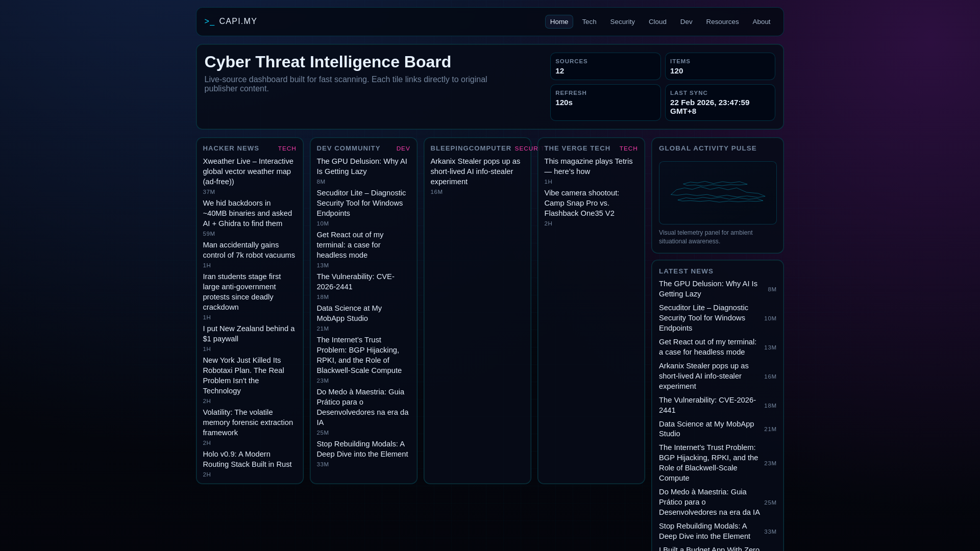
Task: Open 'I put New Zealand behind a $1 paywall'
Action: 249,334
